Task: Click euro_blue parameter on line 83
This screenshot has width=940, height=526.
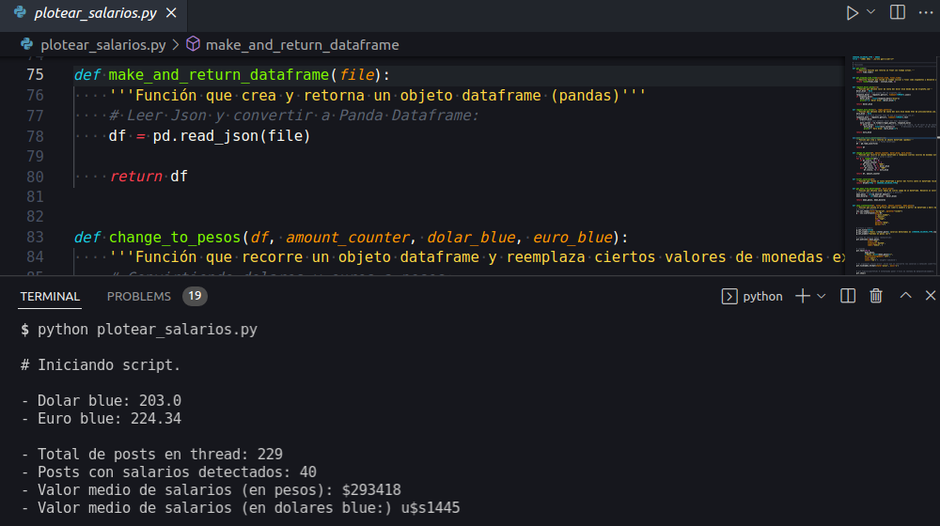Action: point(573,238)
